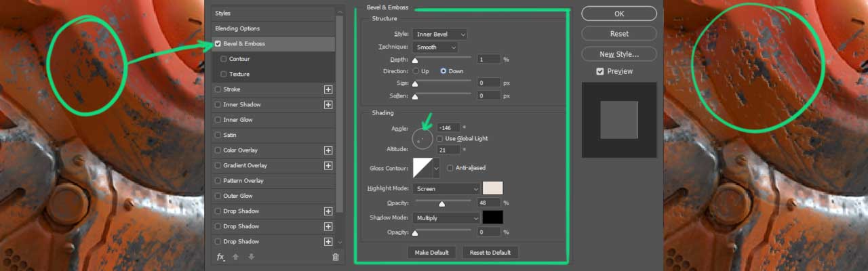Click the move effect down arrow icon
Screen dimensions: 868x271
pos(251,257)
